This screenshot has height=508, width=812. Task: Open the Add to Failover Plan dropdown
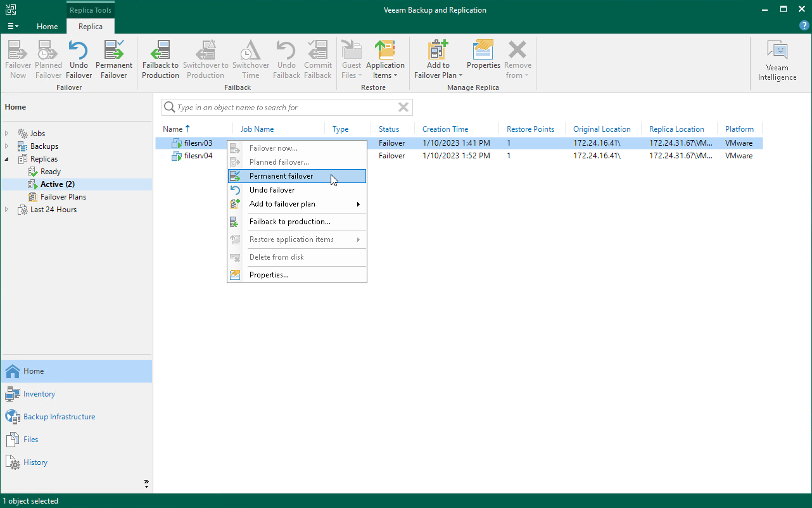[438, 60]
